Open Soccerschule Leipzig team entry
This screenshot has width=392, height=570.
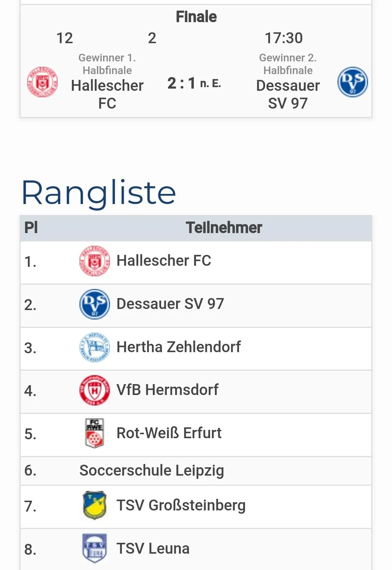152,471
